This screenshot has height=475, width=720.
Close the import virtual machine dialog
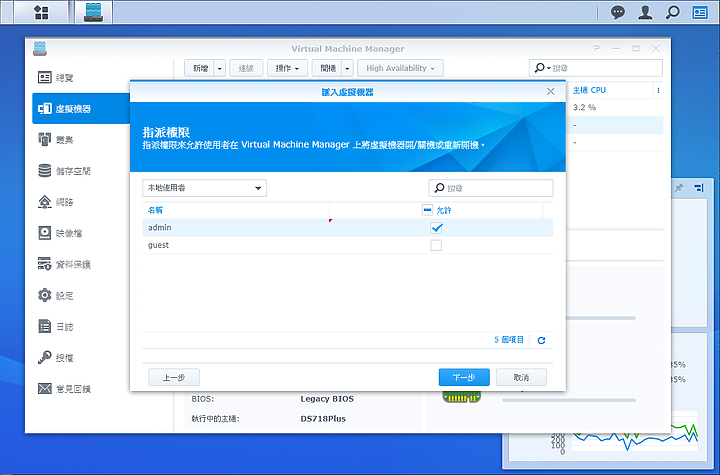(551, 91)
